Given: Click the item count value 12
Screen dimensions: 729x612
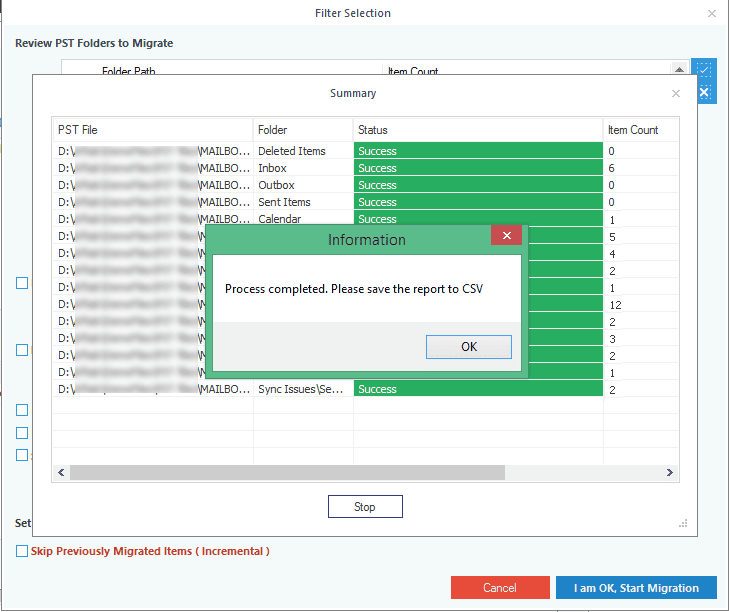Looking at the screenshot, I should click(x=615, y=305).
